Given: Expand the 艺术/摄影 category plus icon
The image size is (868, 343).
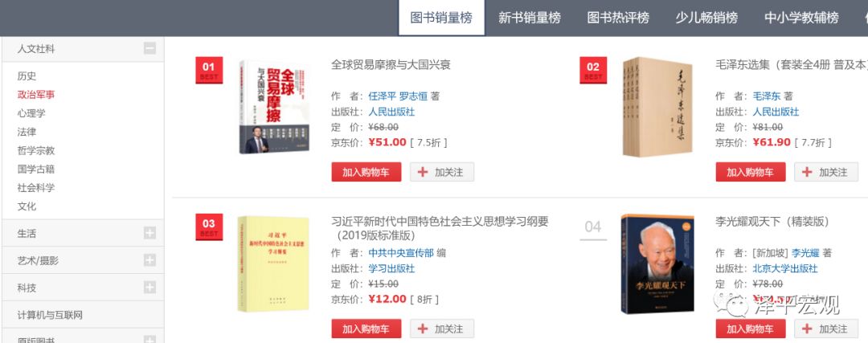Looking at the screenshot, I should pos(149,260).
